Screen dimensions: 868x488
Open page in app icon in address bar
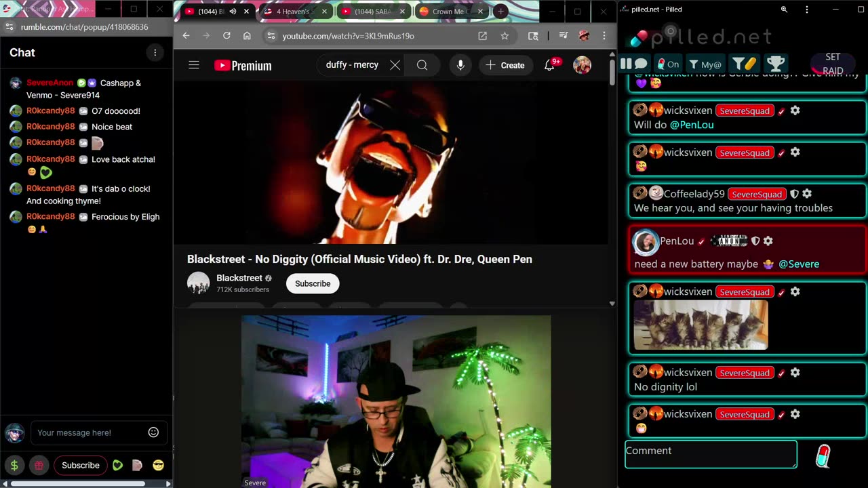click(x=482, y=36)
